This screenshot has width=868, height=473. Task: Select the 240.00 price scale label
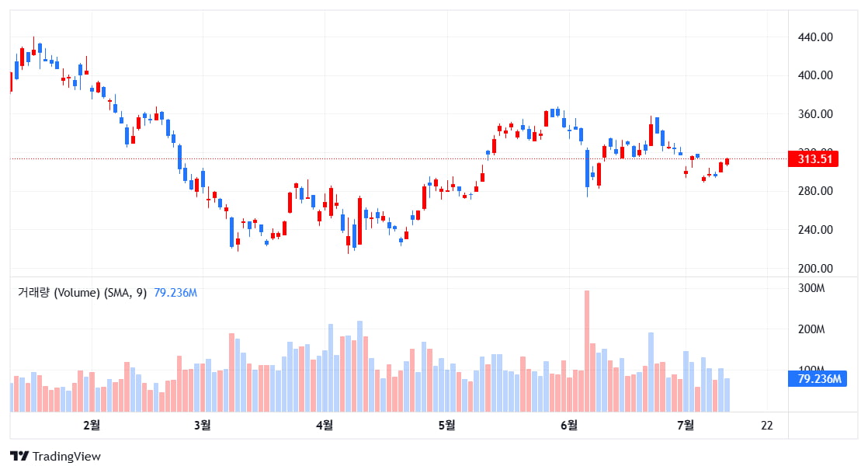[815, 230]
